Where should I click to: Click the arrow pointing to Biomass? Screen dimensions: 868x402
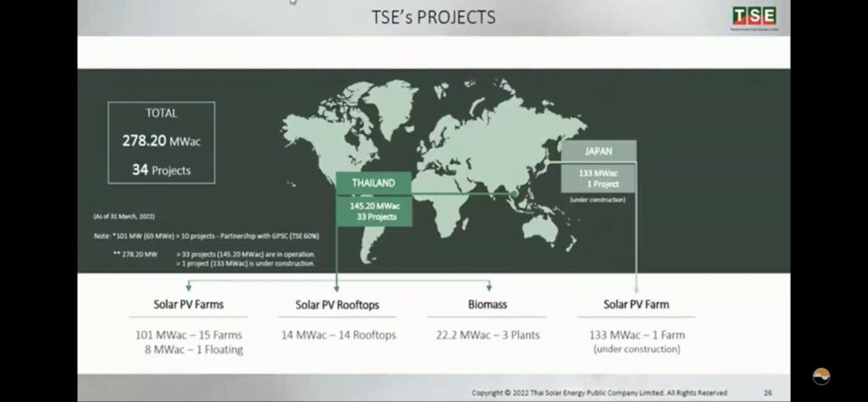[x=487, y=288]
